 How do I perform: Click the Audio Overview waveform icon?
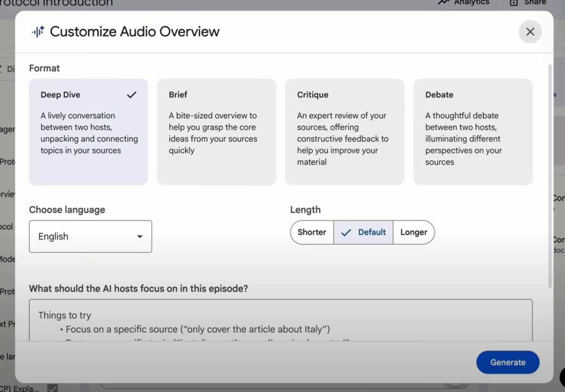(38, 32)
